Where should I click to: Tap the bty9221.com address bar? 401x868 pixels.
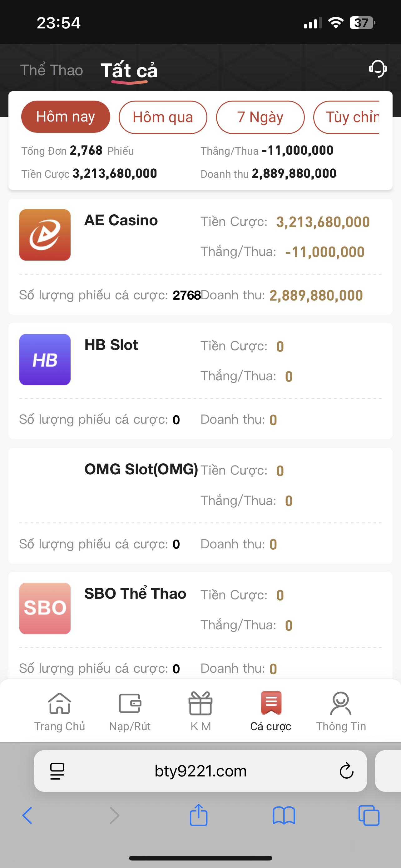tap(200, 771)
